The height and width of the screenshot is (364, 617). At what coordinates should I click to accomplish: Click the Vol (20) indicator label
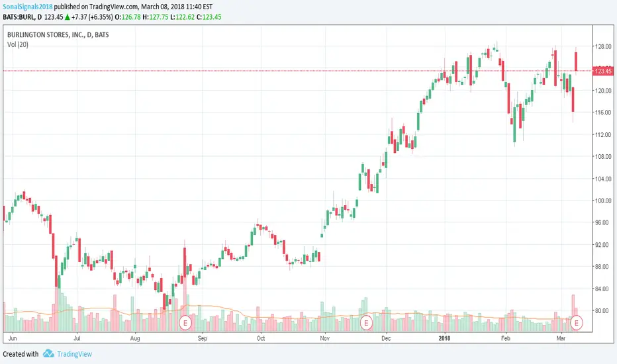click(18, 44)
